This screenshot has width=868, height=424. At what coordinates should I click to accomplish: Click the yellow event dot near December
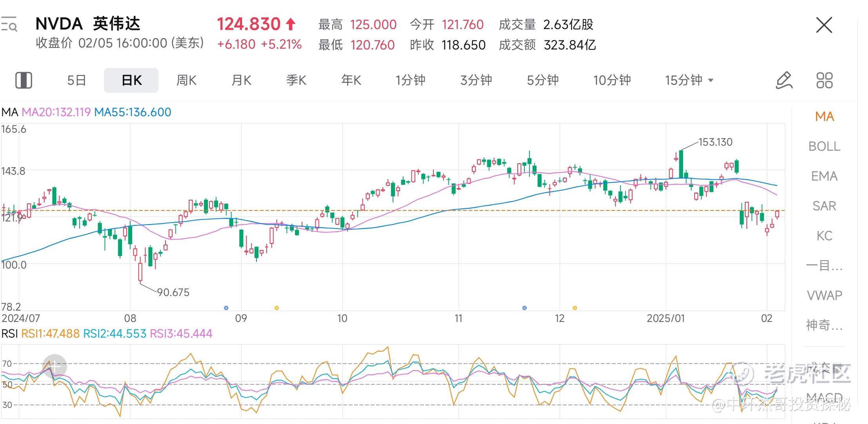pos(575,308)
